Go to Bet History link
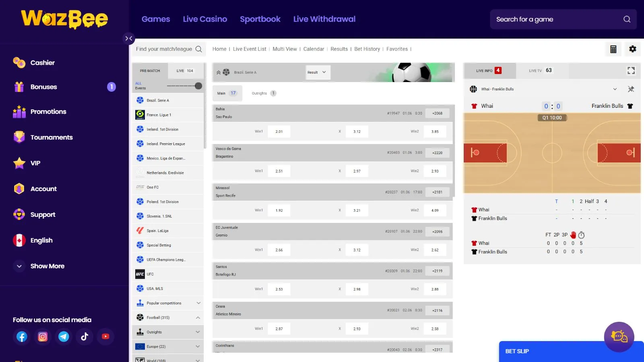The image size is (644, 362). (367, 49)
